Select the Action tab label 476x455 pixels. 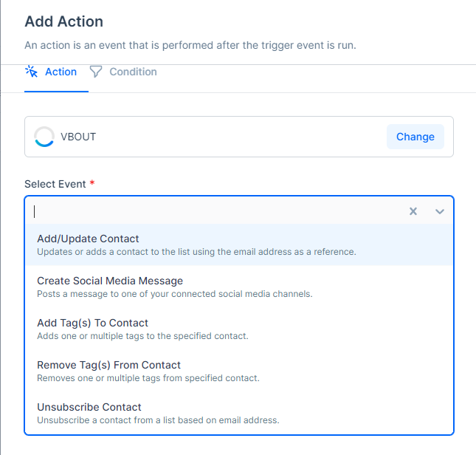click(61, 72)
